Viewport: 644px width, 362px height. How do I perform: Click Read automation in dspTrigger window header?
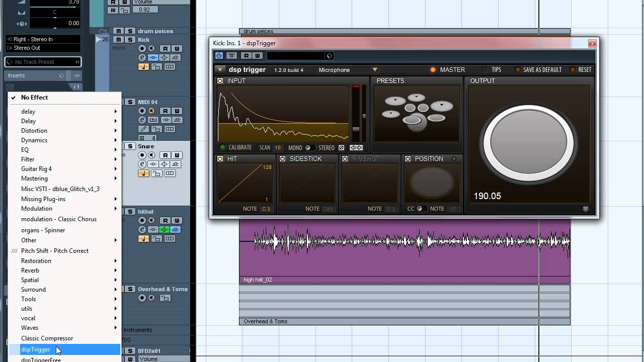point(246,56)
